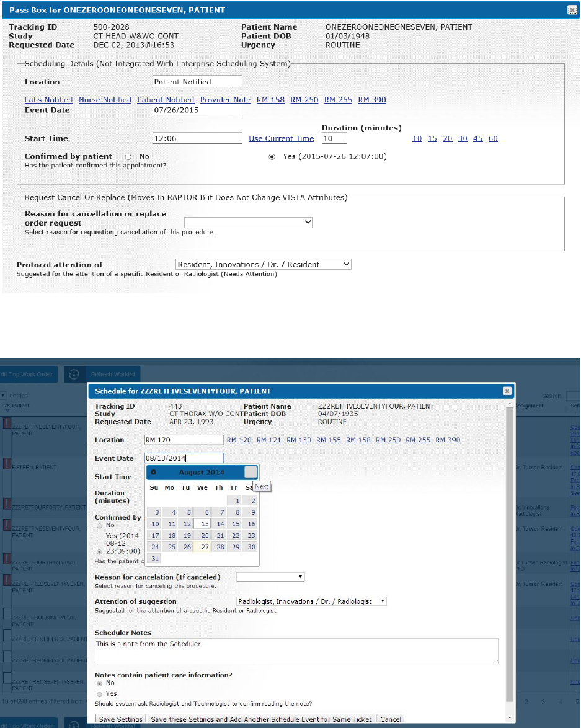581x728 pixels.
Task: Open Reason for cancelation (If canceled) dropdown
Action: pyautogui.click(x=270, y=577)
